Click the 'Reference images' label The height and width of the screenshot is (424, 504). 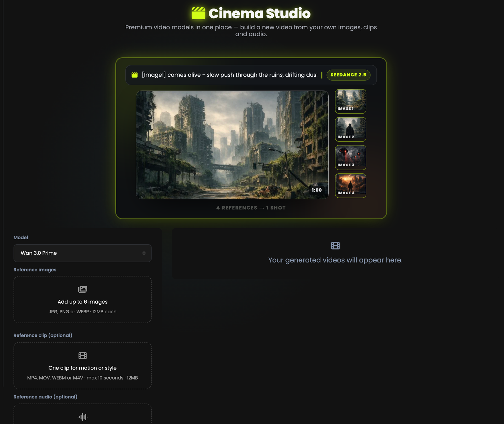click(35, 270)
